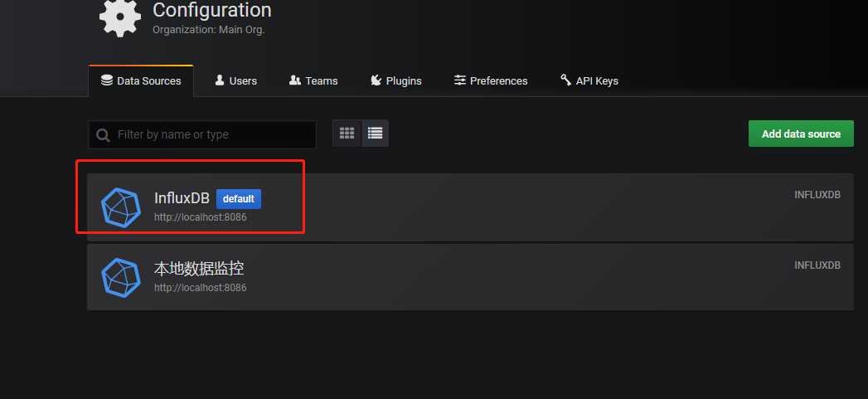
Task: Click the INFLUXDB type label on first row
Action: (817, 195)
